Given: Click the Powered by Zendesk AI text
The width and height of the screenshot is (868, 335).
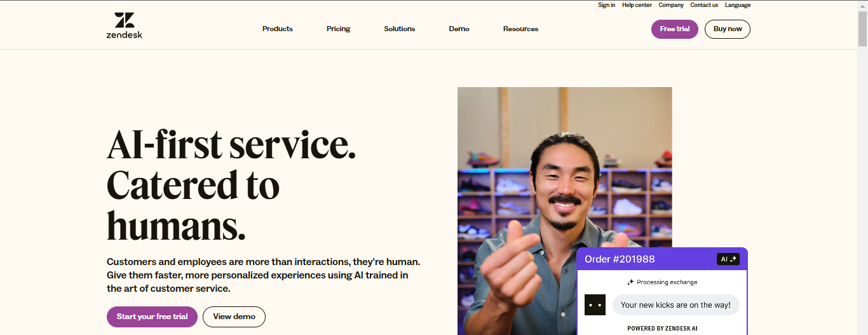Looking at the screenshot, I should coord(662,329).
